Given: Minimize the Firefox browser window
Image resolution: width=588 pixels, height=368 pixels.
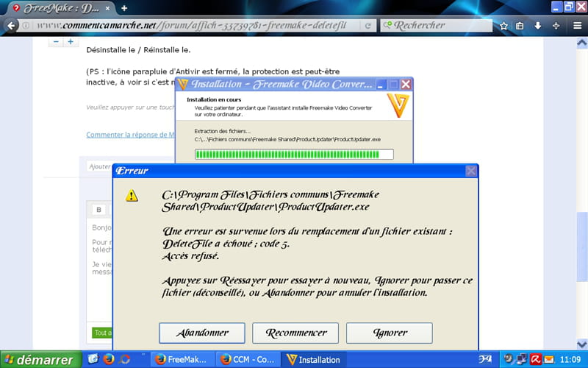Looking at the screenshot, I should coord(556,7).
